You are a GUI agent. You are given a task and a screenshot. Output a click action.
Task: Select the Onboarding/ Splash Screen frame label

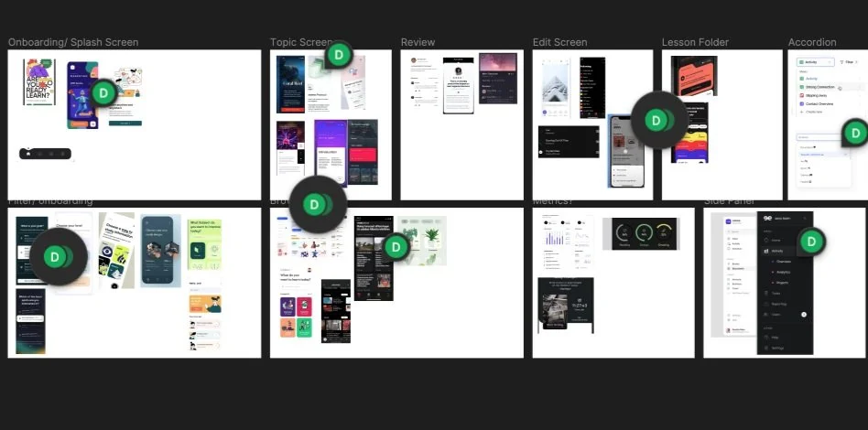[73, 43]
